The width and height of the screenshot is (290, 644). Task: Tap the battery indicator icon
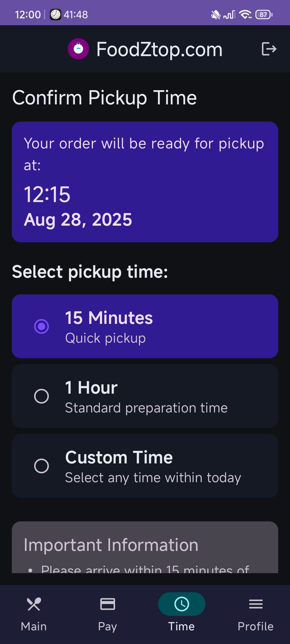pyautogui.click(x=264, y=14)
